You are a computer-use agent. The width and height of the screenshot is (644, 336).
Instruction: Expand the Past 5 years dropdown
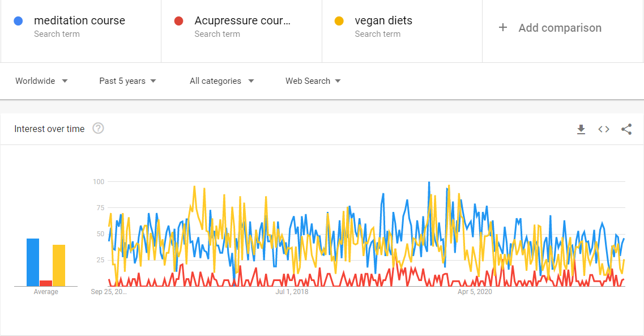click(127, 81)
